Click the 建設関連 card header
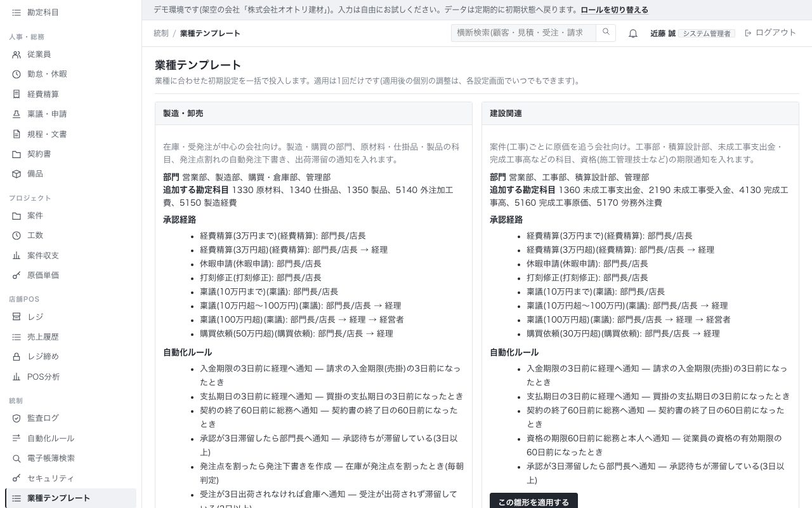This screenshot has height=508, width=812. tap(640, 114)
